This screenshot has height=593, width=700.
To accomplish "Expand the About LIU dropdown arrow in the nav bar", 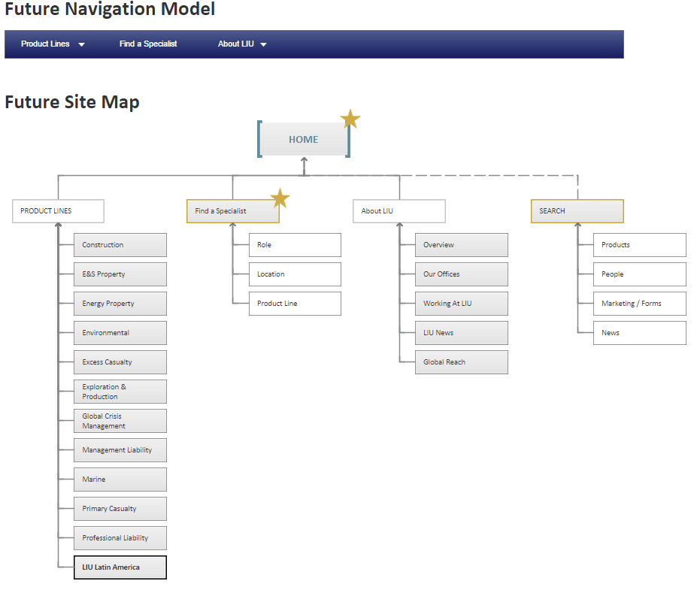I will pos(263,44).
